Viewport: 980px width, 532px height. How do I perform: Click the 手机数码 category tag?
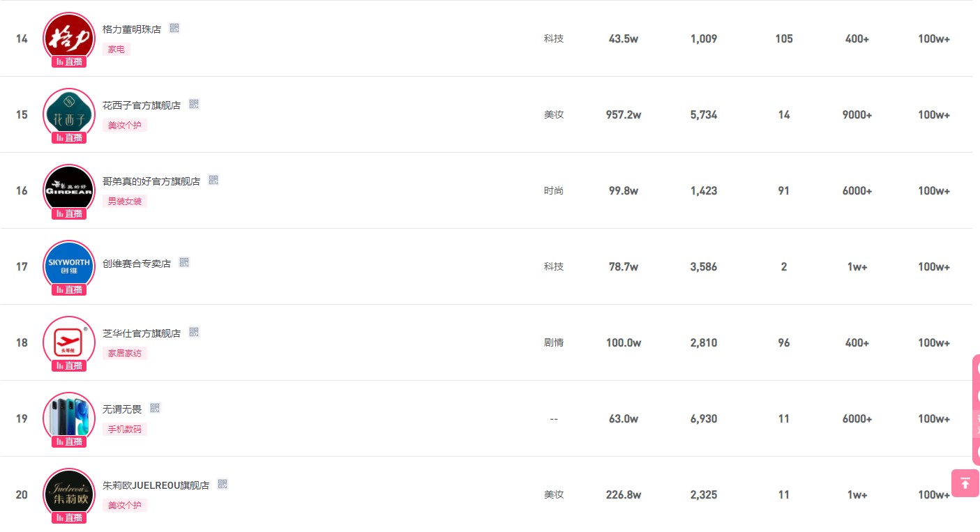pos(125,430)
